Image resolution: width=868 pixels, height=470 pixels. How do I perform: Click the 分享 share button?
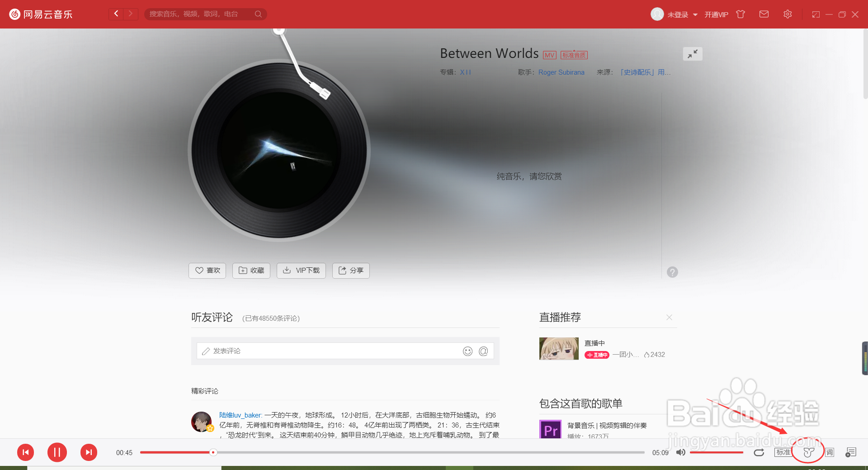tap(351, 271)
